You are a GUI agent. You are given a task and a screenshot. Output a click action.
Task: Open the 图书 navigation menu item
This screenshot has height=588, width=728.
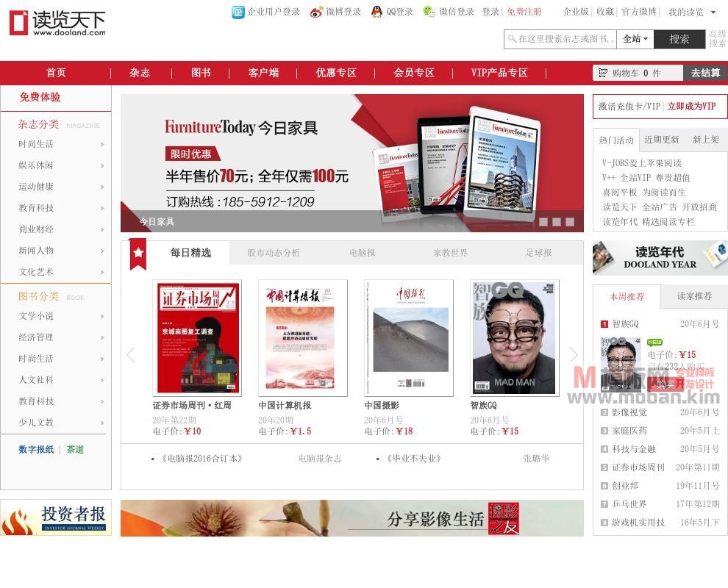[x=201, y=73]
